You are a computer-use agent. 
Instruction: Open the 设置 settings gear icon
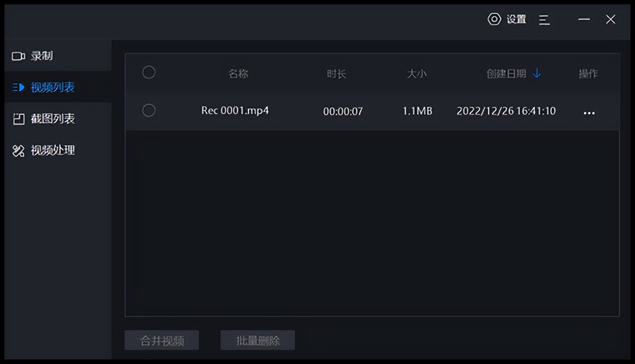coord(494,19)
